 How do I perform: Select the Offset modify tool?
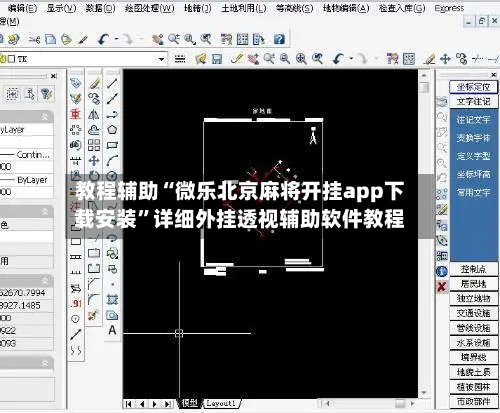pos(94,130)
